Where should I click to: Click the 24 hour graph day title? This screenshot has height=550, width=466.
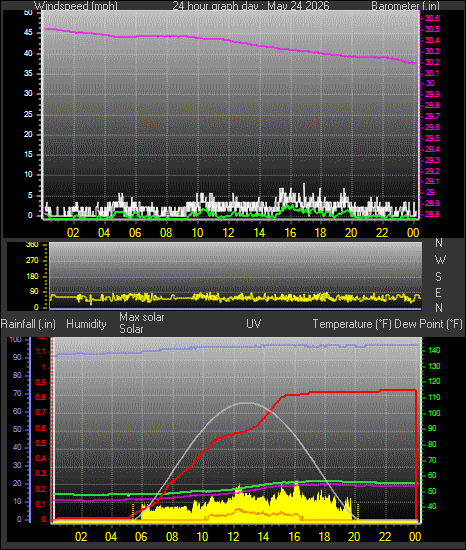pyautogui.click(x=251, y=6)
